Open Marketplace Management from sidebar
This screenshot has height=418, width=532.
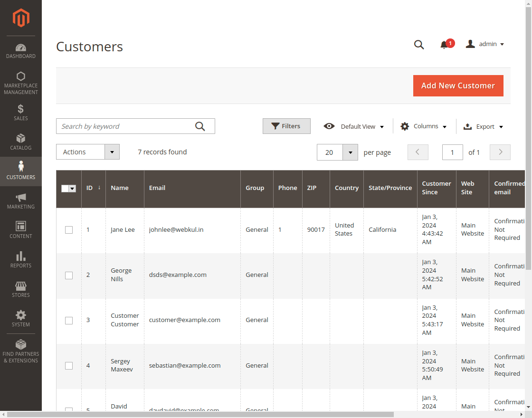click(x=21, y=83)
